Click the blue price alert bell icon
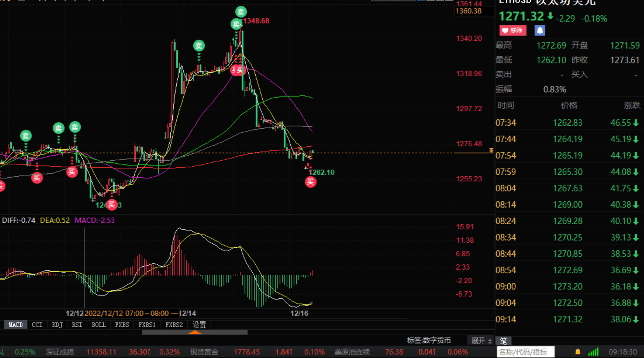 tap(540, 30)
